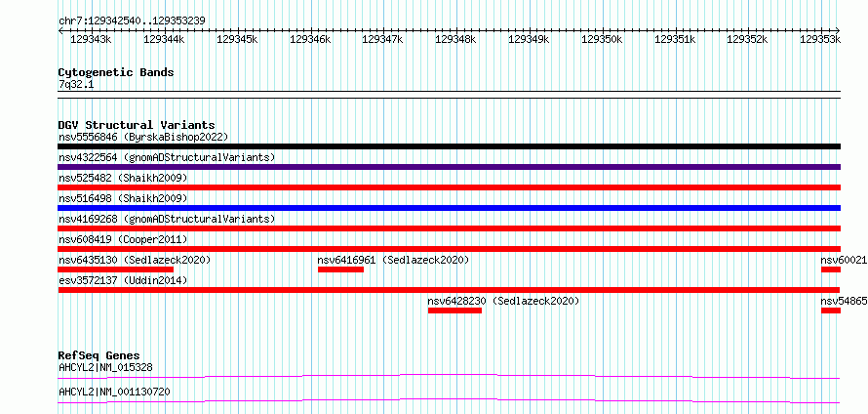Click the red nsv4169268 variant bar
This screenshot has width=868, height=414.
(449, 228)
